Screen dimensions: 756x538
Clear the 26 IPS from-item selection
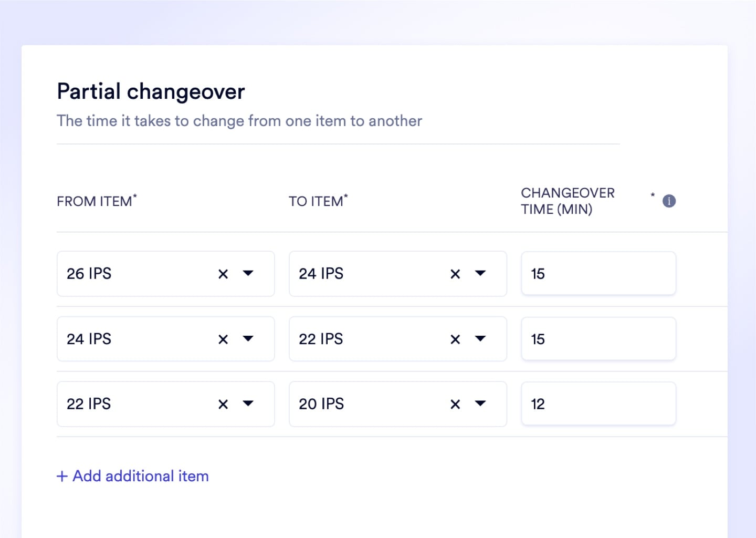coord(223,274)
